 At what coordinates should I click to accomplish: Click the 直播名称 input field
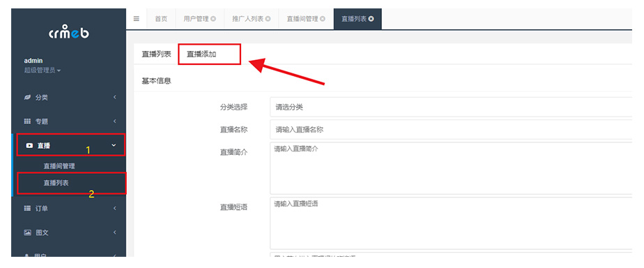click(x=451, y=130)
